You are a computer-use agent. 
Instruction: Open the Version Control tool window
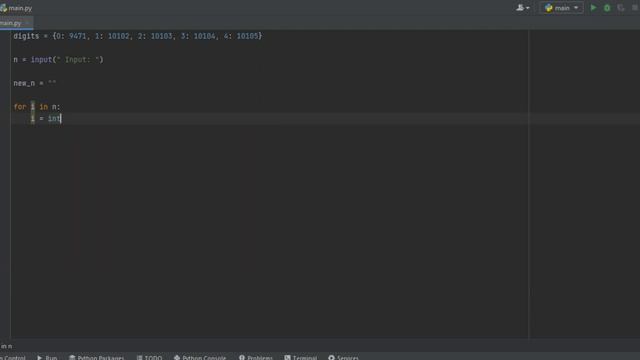[x=13, y=357]
